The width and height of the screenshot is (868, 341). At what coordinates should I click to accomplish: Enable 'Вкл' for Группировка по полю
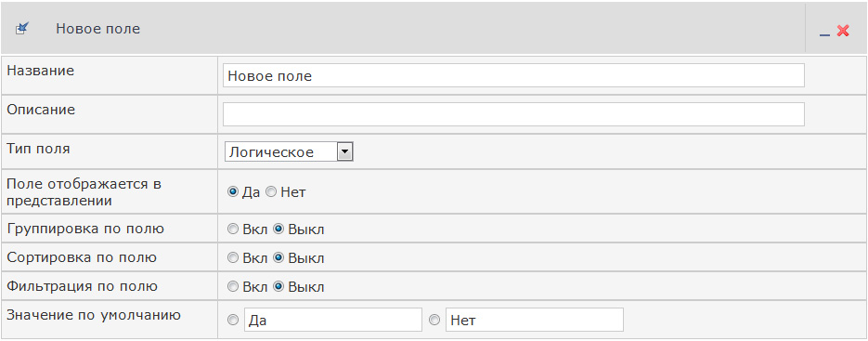point(232,229)
